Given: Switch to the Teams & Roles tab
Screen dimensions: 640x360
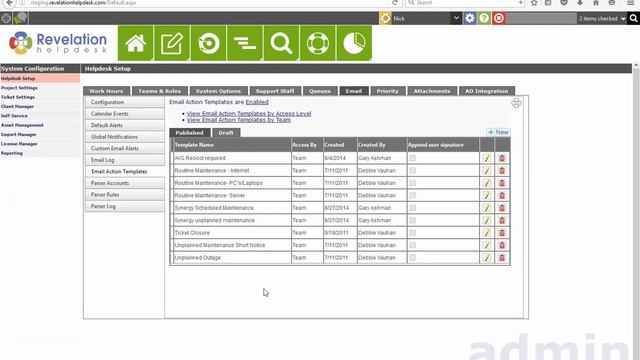Looking at the screenshot, I should (160, 91).
